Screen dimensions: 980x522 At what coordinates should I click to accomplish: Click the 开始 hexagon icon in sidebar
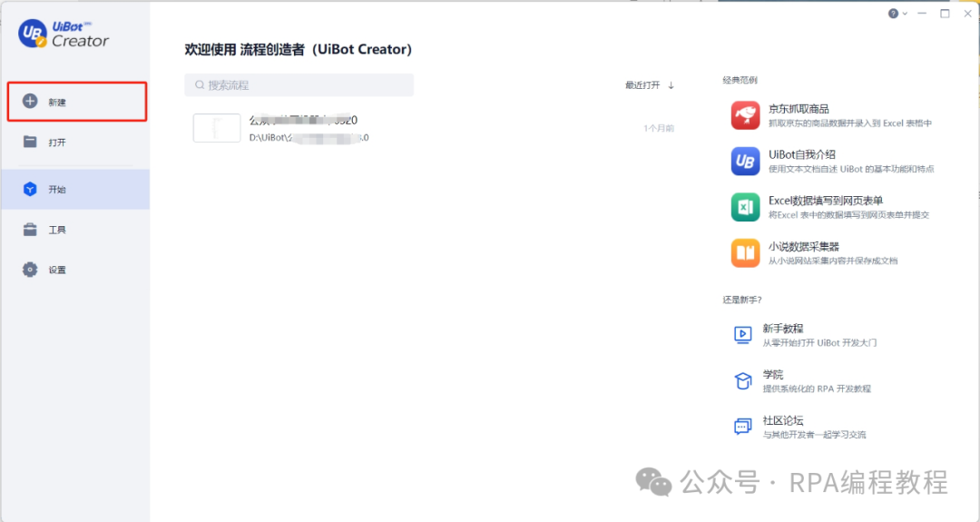pos(30,189)
